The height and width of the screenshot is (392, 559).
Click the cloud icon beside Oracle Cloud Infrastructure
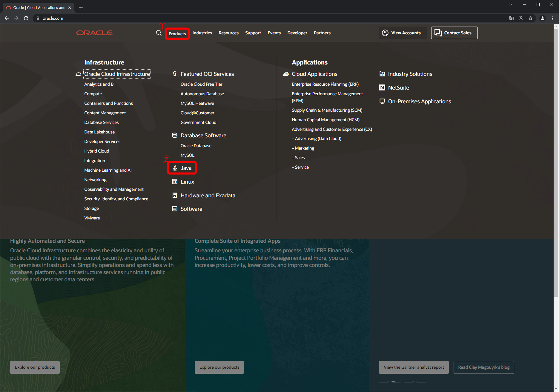click(78, 74)
